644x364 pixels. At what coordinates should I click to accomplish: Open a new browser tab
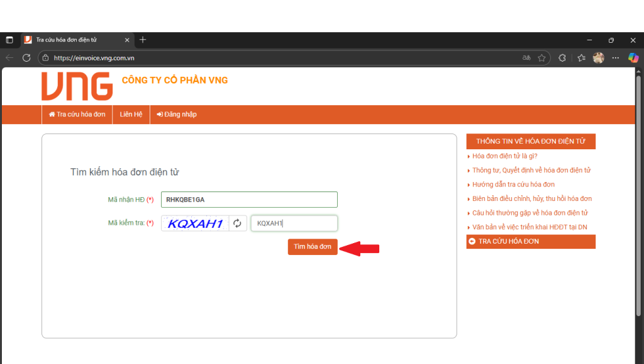coord(143,40)
